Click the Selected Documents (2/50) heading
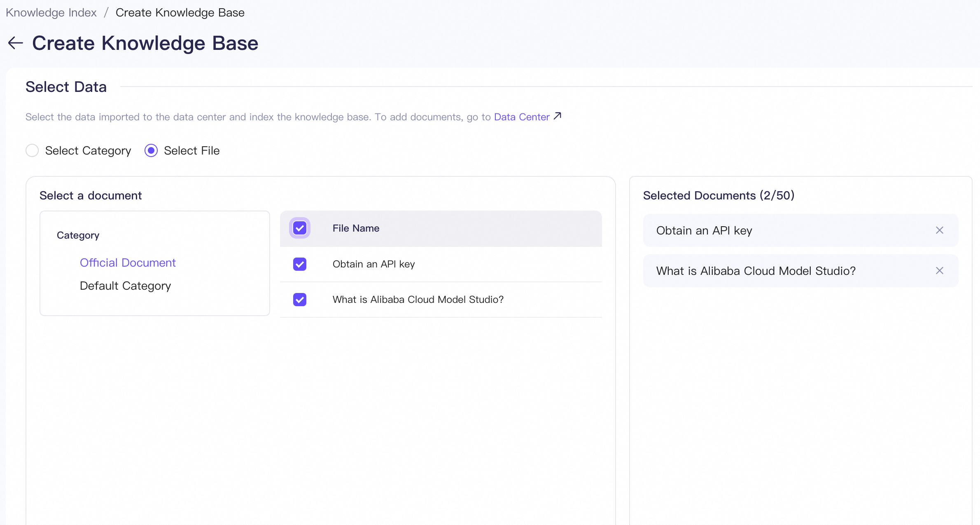 click(x=719, y=195)
